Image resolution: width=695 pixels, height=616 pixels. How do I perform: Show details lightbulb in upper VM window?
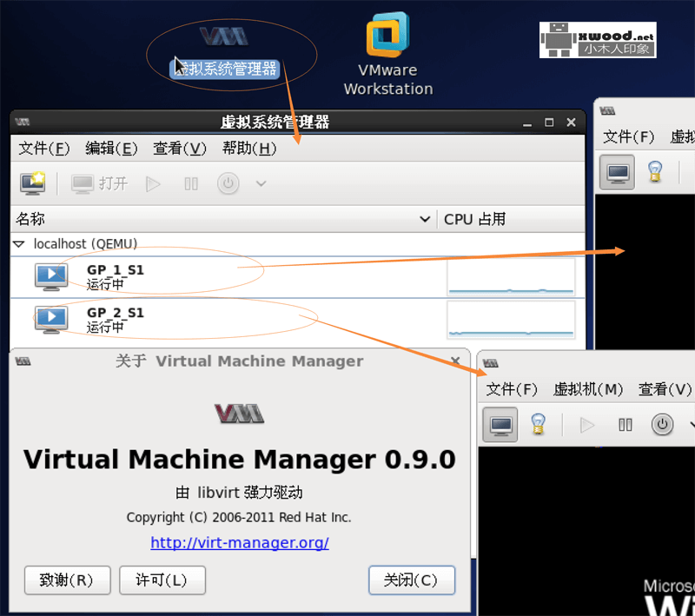pyautogui.click(x=655, y=172)
